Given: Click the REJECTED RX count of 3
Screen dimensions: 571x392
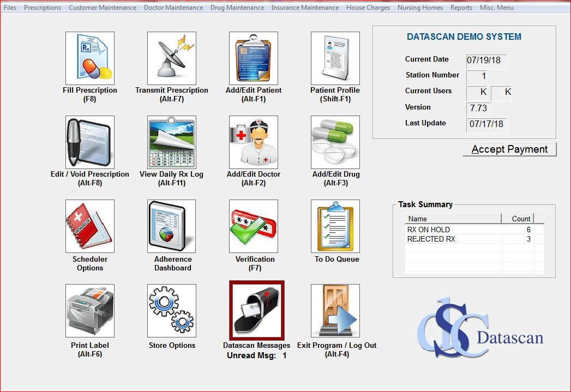Looking at the screenshot, I should (x=528, y=239).
